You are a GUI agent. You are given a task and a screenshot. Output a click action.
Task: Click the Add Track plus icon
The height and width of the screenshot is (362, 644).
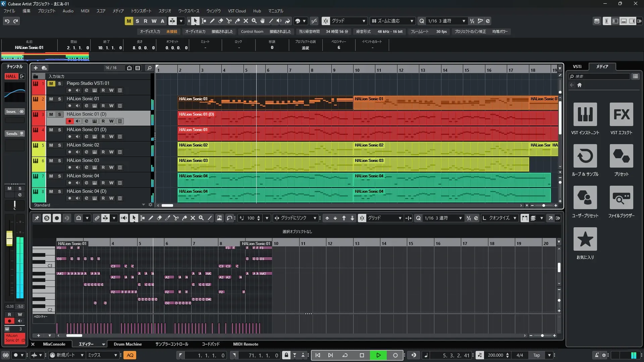(36, 68)
